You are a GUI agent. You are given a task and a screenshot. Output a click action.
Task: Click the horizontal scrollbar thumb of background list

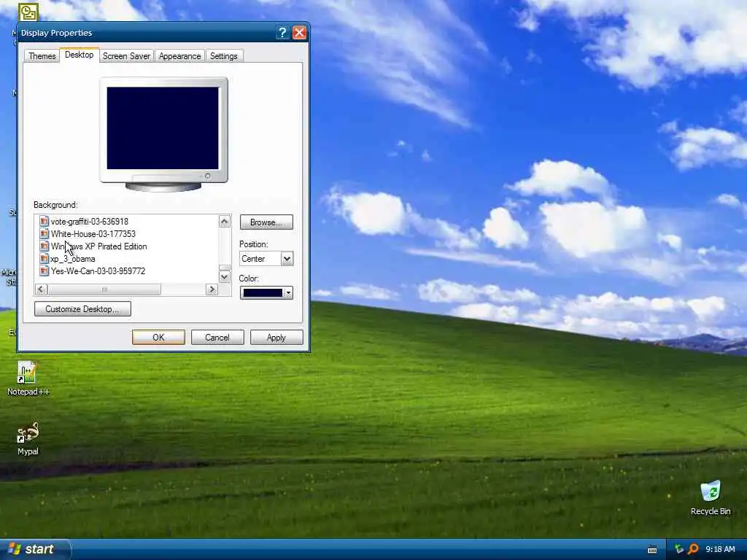104,289
